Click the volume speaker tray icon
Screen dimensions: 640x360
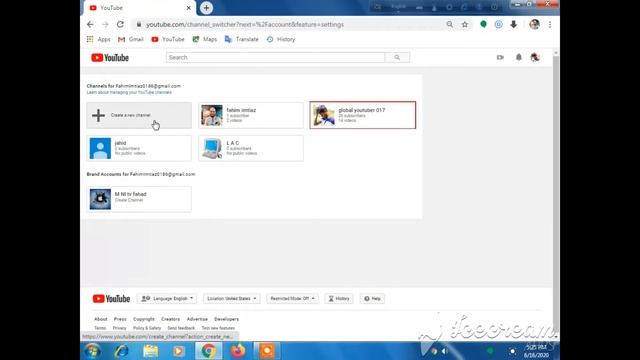[x=444, y=351]
